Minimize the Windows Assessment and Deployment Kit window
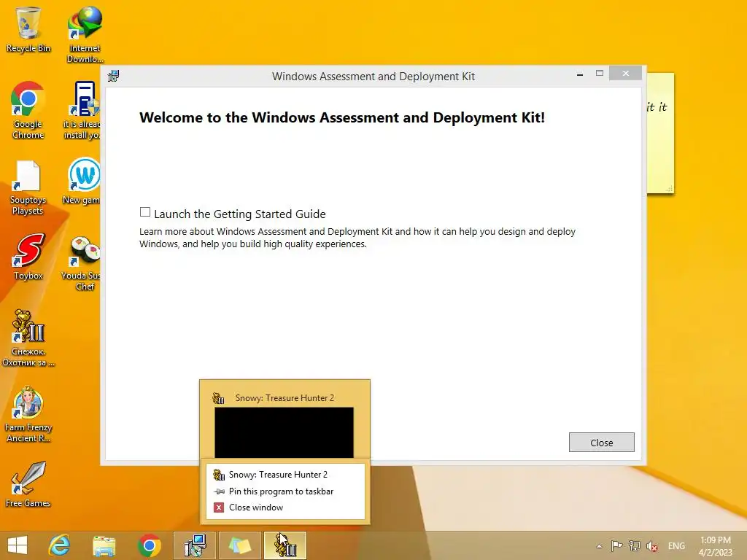Viewport: 747px width, 560px height. [580, 74]
